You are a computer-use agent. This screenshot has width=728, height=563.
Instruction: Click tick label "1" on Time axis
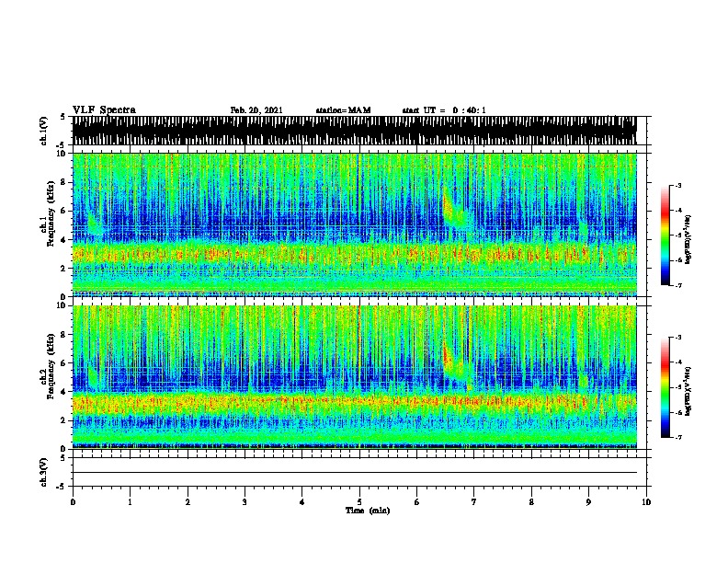coord(130,502)
